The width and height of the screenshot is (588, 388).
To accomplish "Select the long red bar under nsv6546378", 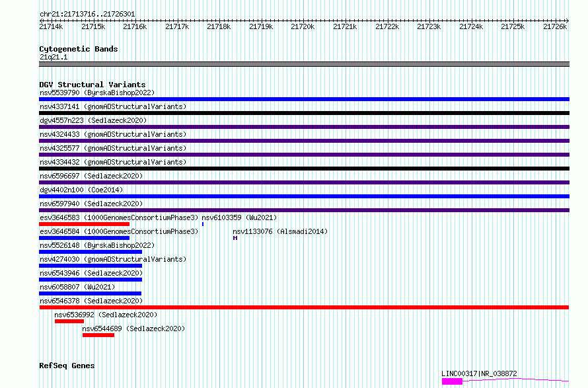I will pos(304,308).
